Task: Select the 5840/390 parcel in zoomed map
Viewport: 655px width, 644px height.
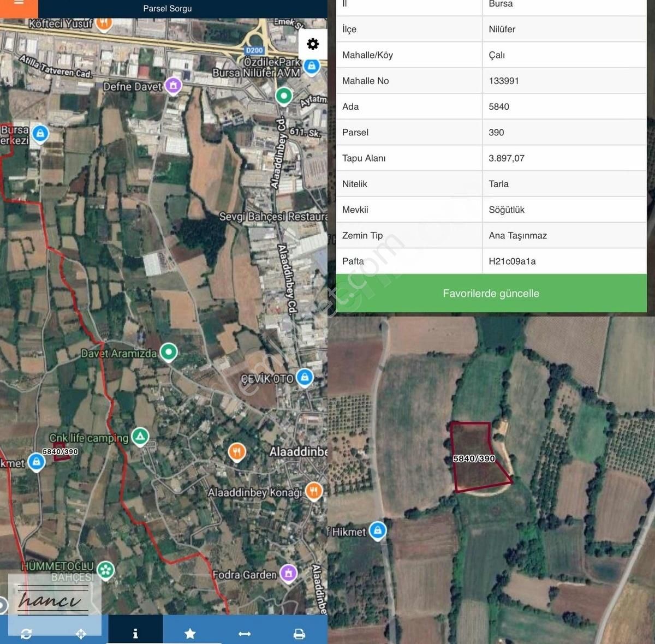Action: pyautogui.click(x=478, y=457)
